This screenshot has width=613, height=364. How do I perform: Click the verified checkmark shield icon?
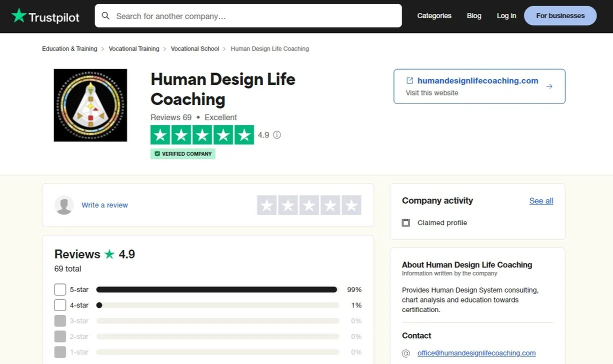157,154
